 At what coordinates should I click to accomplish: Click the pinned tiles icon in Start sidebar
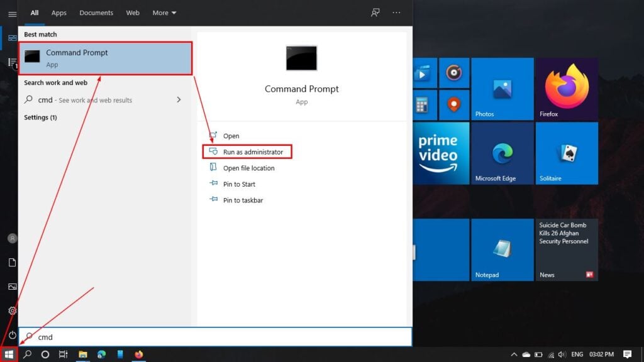[13, 38]
